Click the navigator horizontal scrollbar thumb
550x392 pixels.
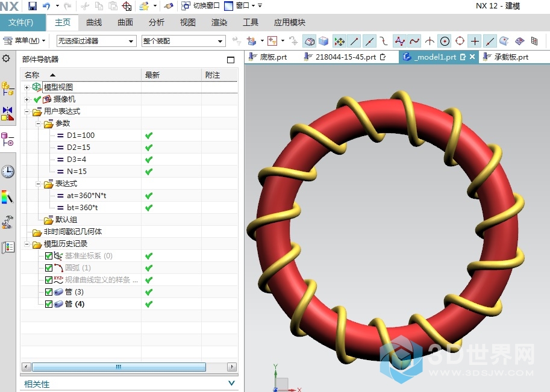[x=119, y=367]
